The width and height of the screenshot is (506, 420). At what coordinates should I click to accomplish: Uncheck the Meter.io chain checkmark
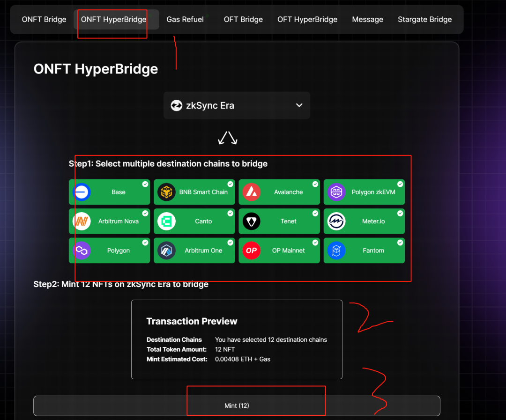pyautogui.click(x=400, y=214)
